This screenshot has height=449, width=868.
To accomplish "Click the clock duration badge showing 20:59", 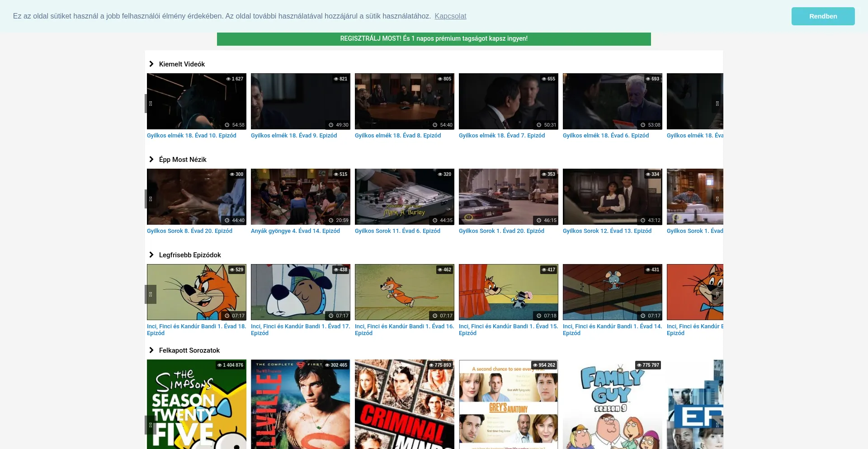I will tap(339, 220).
